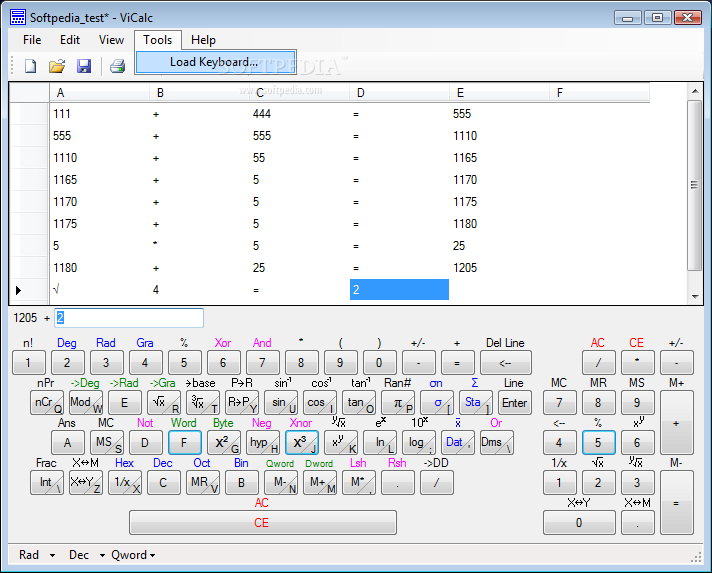Viewport: 712px width, 573px height.
Task: Open the Help menu
Action: [x=203, y=40]
